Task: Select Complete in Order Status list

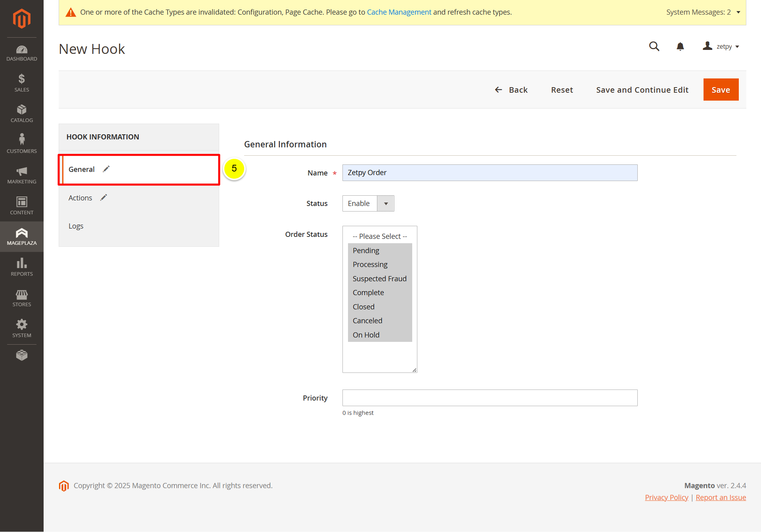Action: point(368,292)
